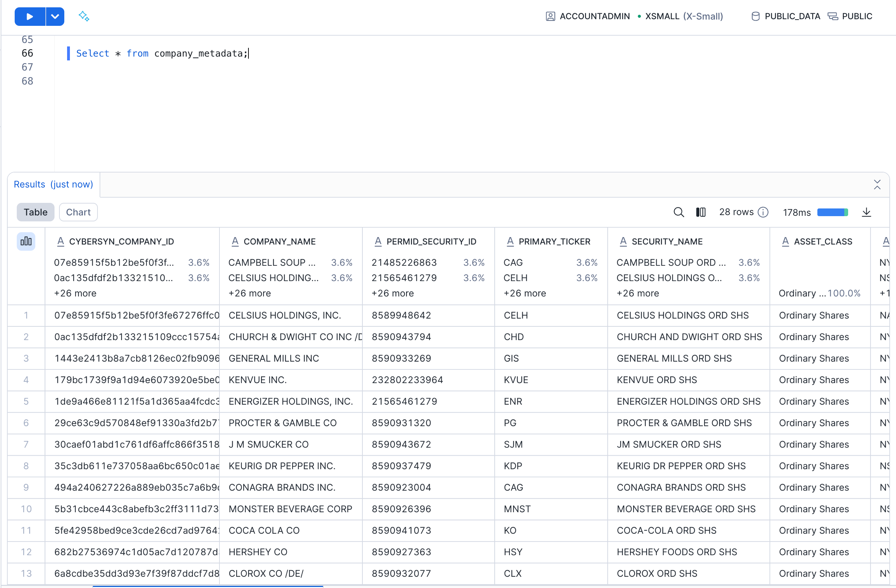Viewport: 896px width, 588px height.
Task: Search within the query results
Action: coord(679,212)
